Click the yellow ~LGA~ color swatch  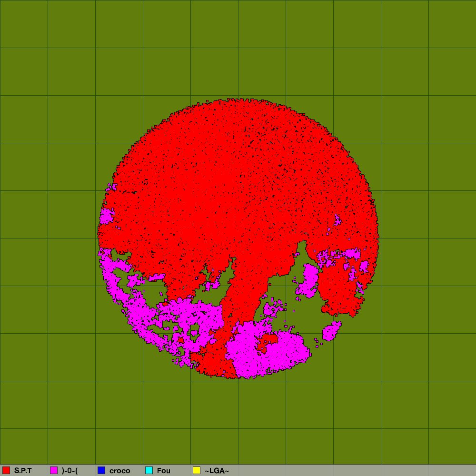(197, 470)
